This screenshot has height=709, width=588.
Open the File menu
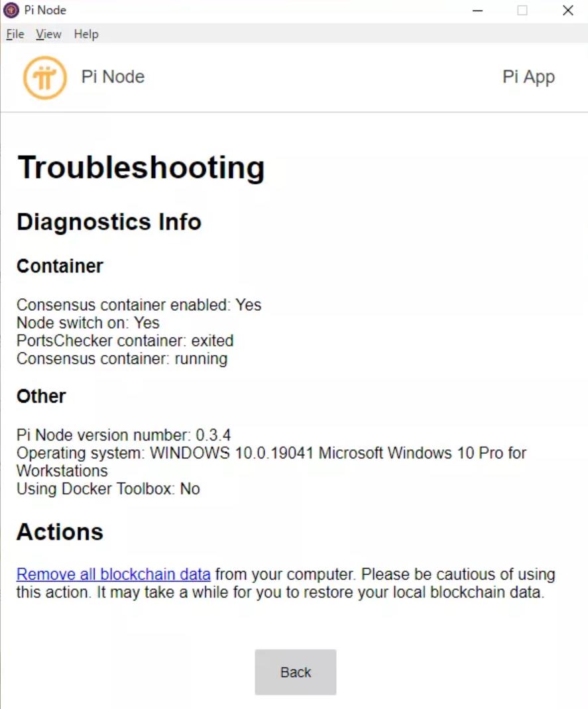pyautogui.click(x=15, y=34)
